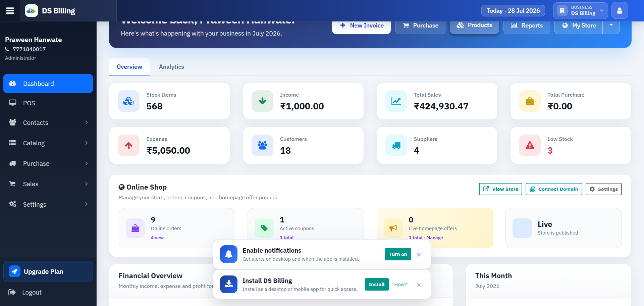Click the install download icon

pos(229,284)
